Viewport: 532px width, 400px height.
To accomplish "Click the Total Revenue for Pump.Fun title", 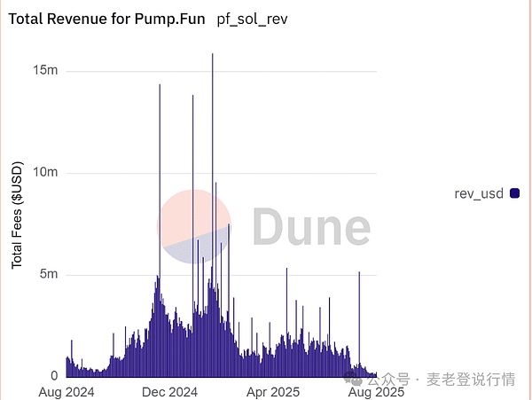I will [108, 20].
